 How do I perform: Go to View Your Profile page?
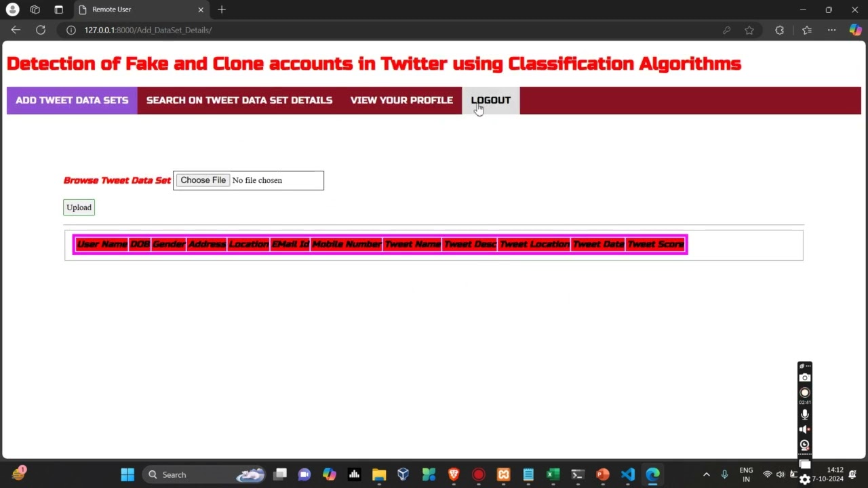[x=401, y=100]
